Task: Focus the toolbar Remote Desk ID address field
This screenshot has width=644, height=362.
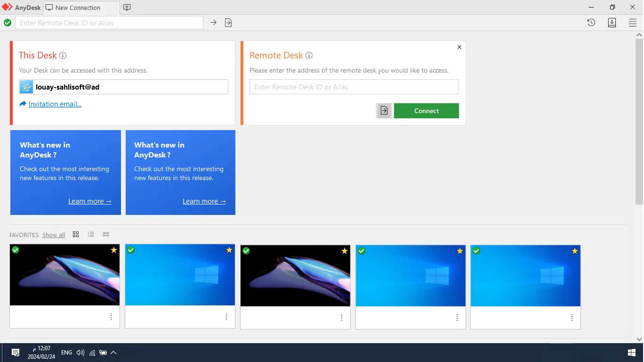Action: [109, 23]
